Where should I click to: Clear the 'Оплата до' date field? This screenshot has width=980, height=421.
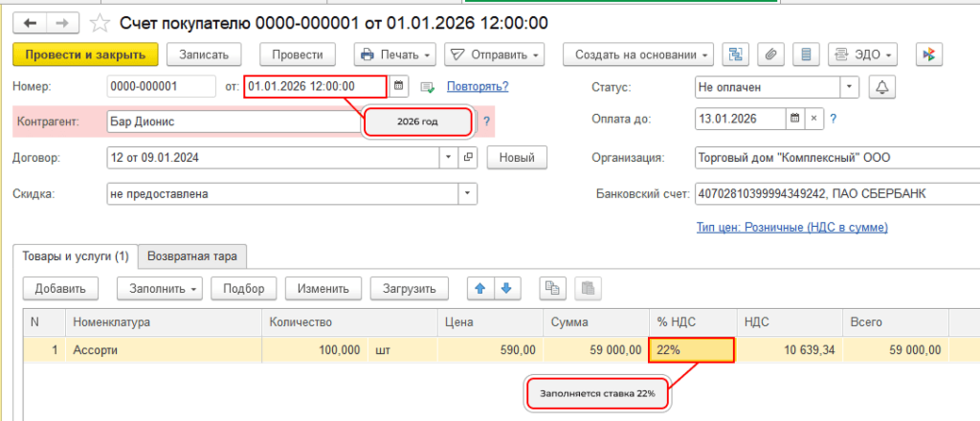tap(813, 120)
